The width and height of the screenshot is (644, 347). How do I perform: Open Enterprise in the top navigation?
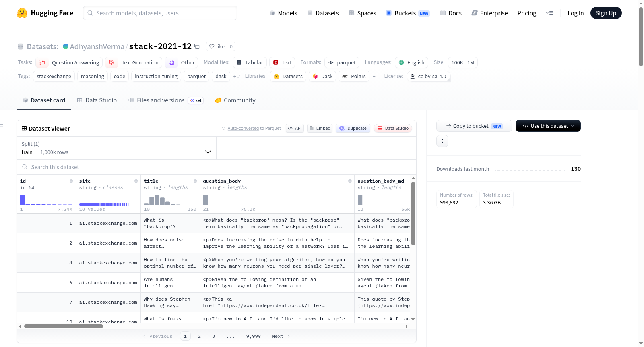489,13
